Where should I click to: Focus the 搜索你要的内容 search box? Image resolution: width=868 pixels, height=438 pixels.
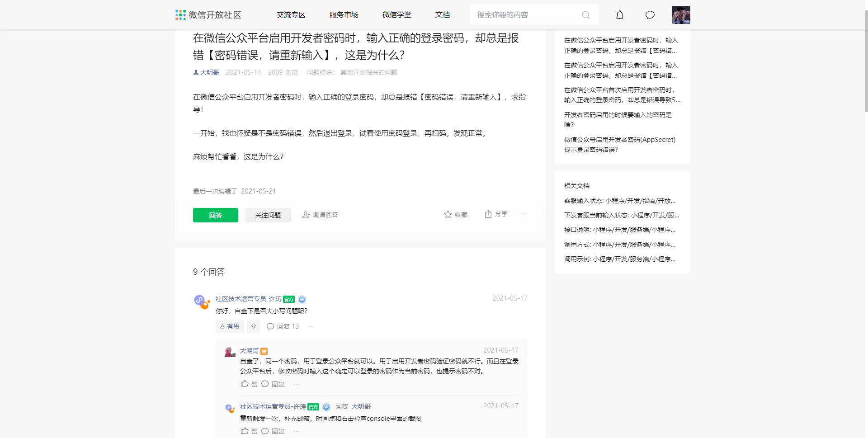[x=534, y=14]
